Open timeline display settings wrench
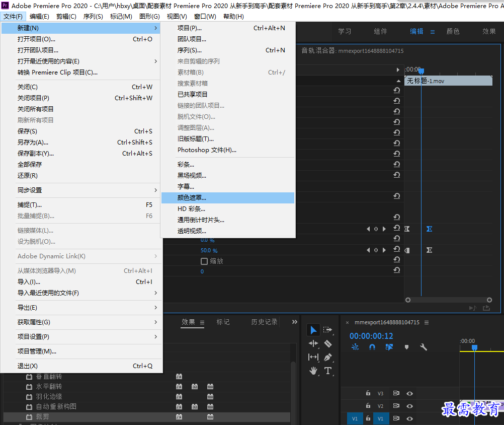 tap(424, 347)
